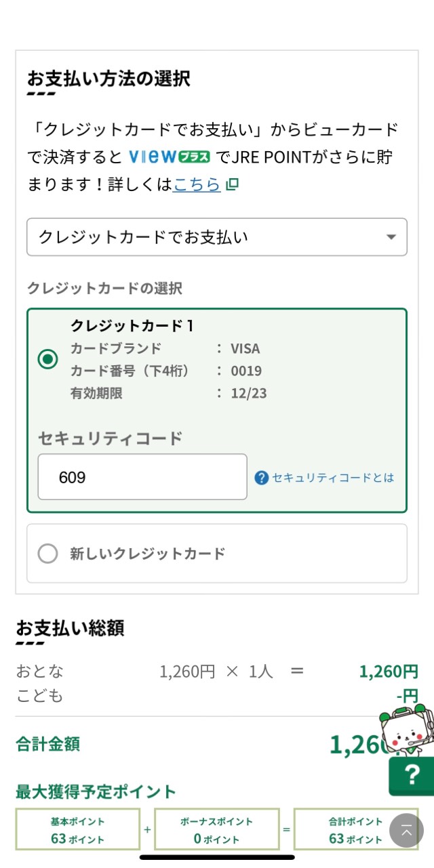
Task: Tap the ボーナスポイント 0 box
Action: pyautogui.click(x=217, y=829)
